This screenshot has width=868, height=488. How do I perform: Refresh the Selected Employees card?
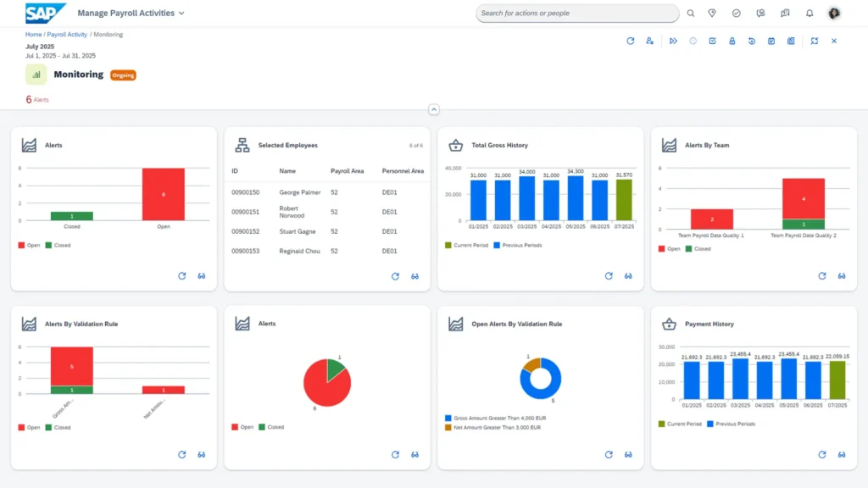pos(395,276)
